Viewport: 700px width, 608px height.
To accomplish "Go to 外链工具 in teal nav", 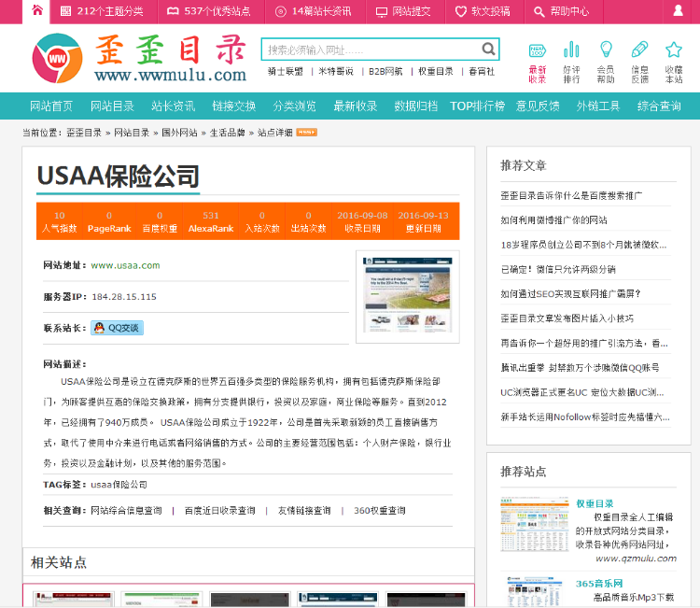I will 598,106.
